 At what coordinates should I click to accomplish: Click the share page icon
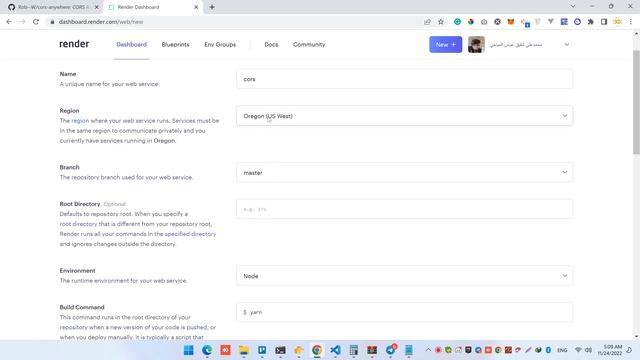(427, 22)
